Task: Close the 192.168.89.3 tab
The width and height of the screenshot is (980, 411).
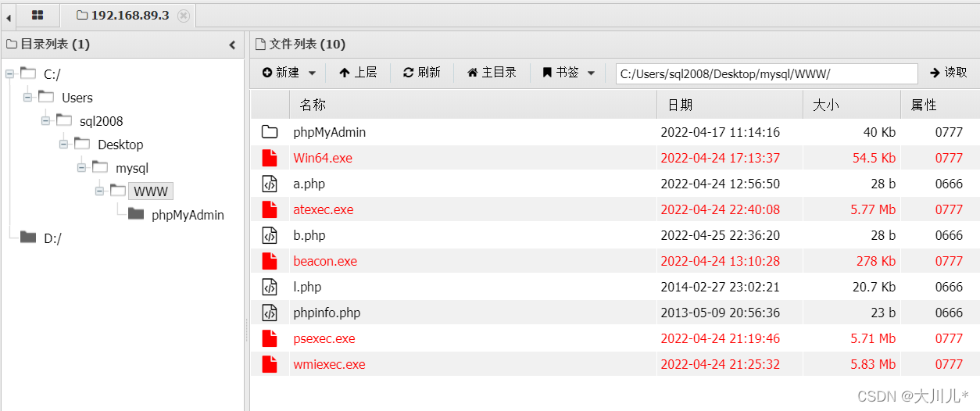Action: [x=183, y=16]
